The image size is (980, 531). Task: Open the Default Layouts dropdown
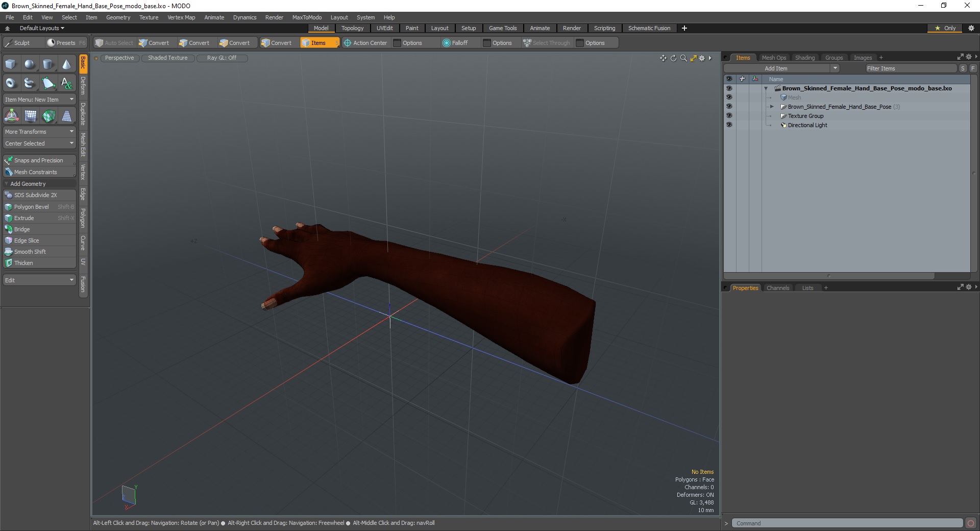(x=42, y=28)
